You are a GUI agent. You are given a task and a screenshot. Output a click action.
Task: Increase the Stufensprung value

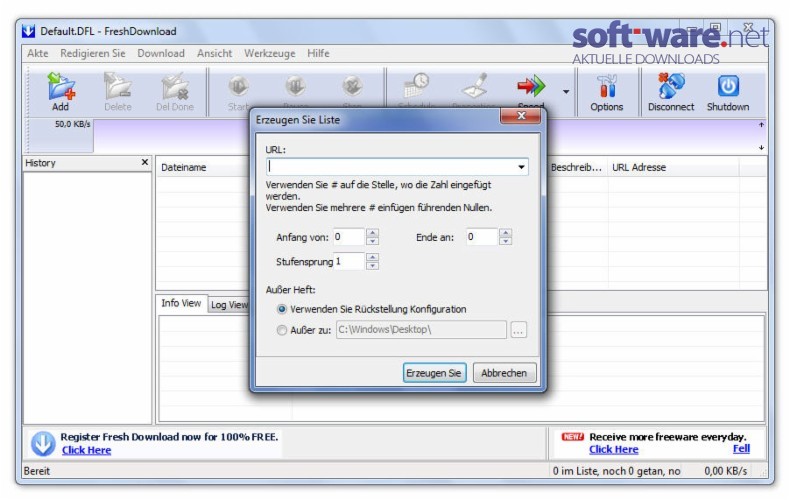coord(372,257)
